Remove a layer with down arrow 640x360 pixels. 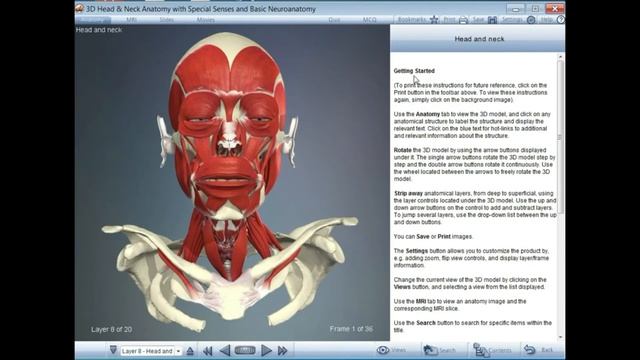point(113,350)
